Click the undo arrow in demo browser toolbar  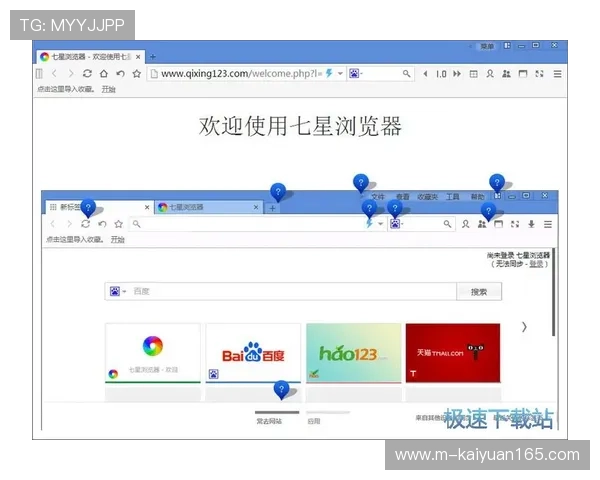click(x=102, y=224)
